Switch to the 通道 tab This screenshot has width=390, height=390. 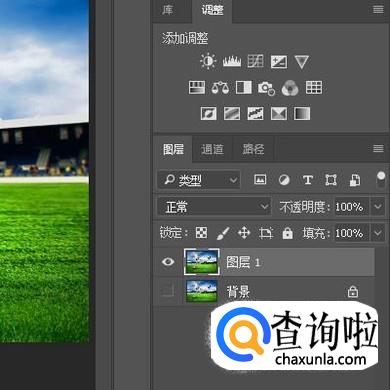coord(212,149)
